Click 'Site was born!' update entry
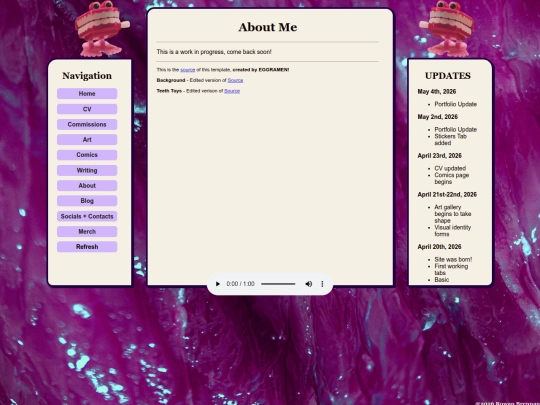 coord(453,260)
